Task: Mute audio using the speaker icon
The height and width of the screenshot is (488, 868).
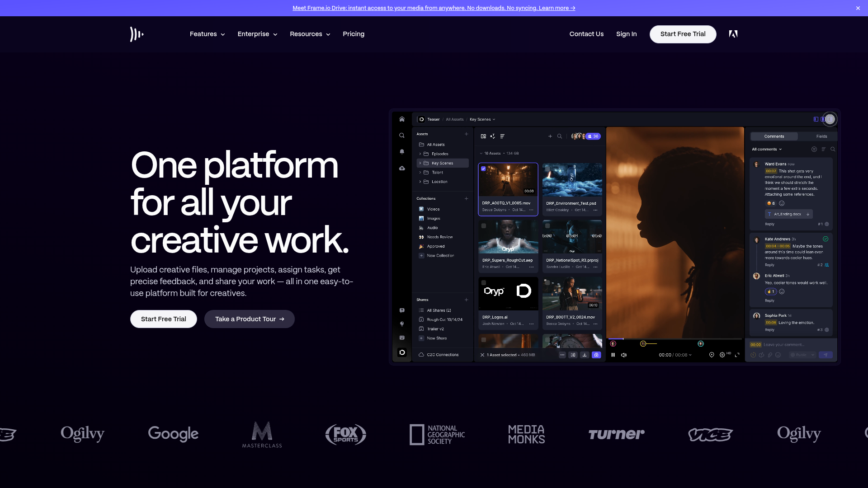Action: coord(624,355)
